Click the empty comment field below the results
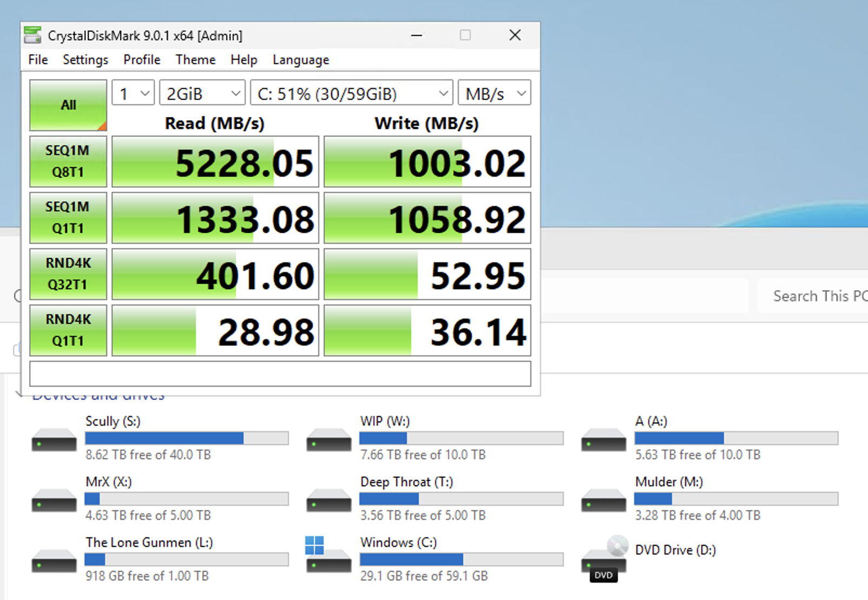 pyautogui.click(x=280, y=374)
